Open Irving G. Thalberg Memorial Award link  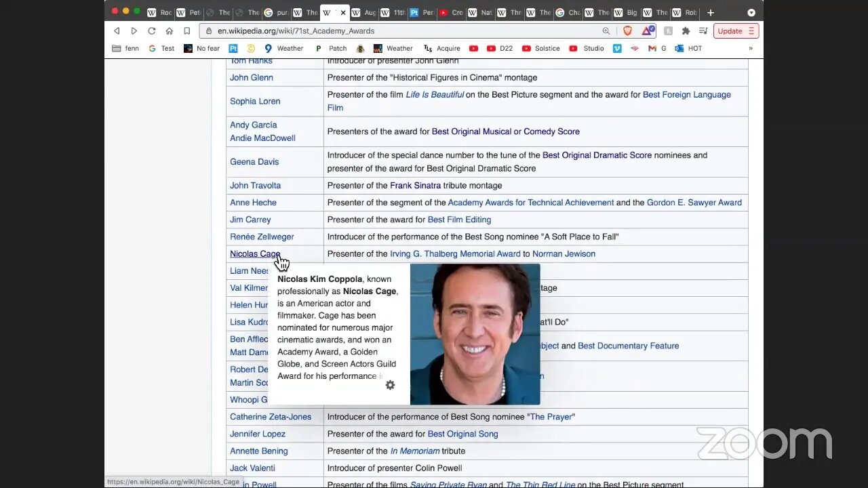coord(455,253)
